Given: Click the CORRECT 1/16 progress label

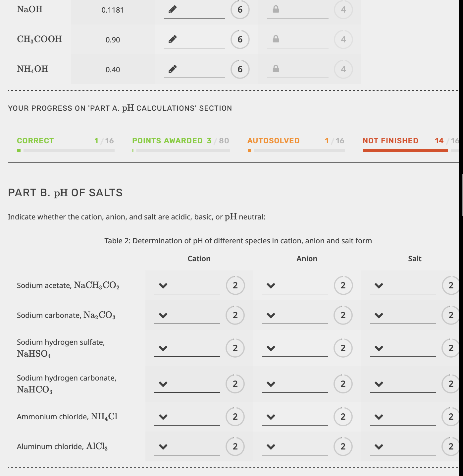Looking at the screenshot, I should [x=35, y=141].
